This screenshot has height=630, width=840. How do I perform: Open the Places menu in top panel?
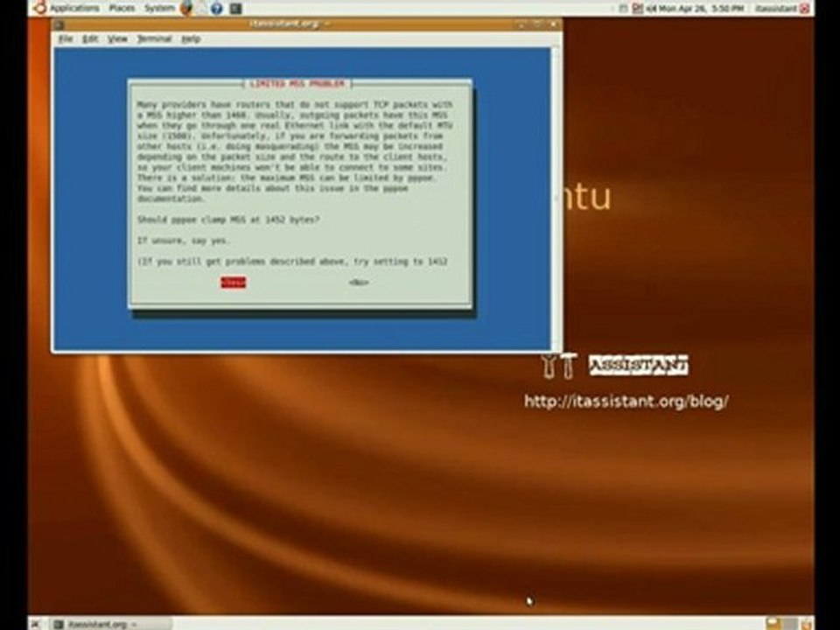tap(122, 8)
